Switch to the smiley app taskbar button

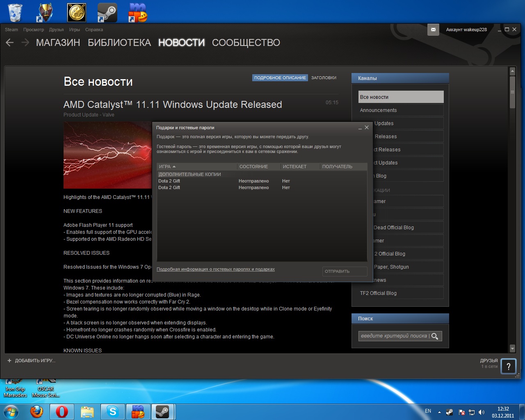click(138, 411)
